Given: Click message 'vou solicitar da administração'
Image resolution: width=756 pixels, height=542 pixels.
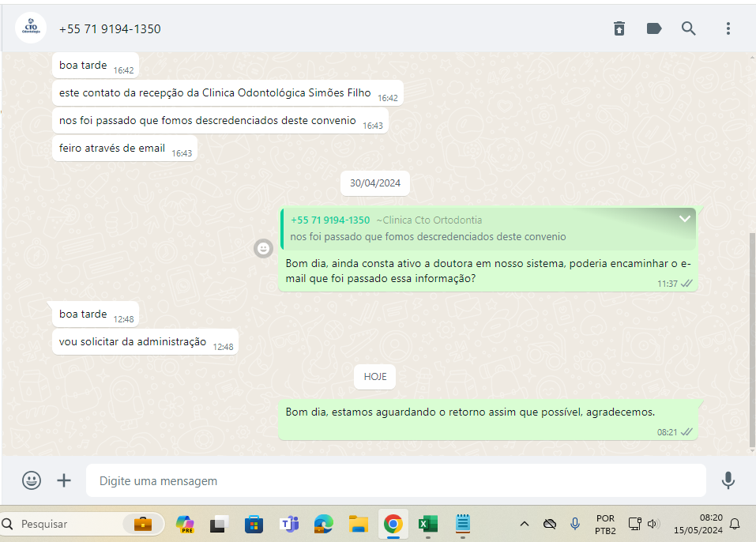Looking at the screenshot, I should (x=145, y=342).
